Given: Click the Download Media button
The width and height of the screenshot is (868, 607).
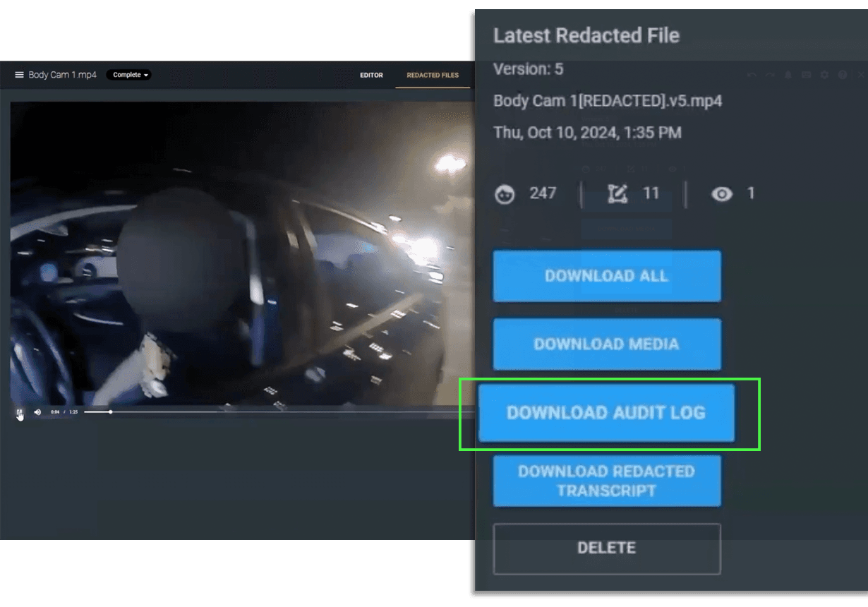Looking at the screenshot, I should coord(606,344).
